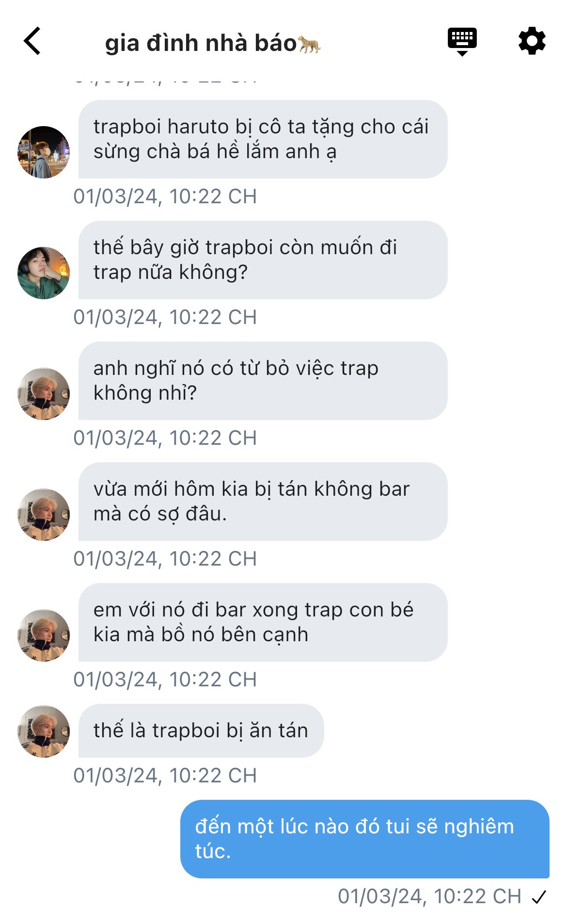Open chat settings gear icon
The height and width of the screenshot is (924, 567).
[x=532, y=41]
